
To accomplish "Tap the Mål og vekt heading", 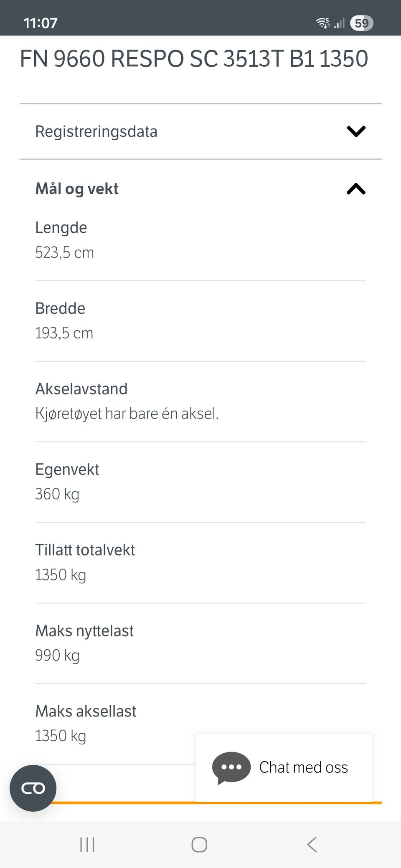I will coord(77,189).
